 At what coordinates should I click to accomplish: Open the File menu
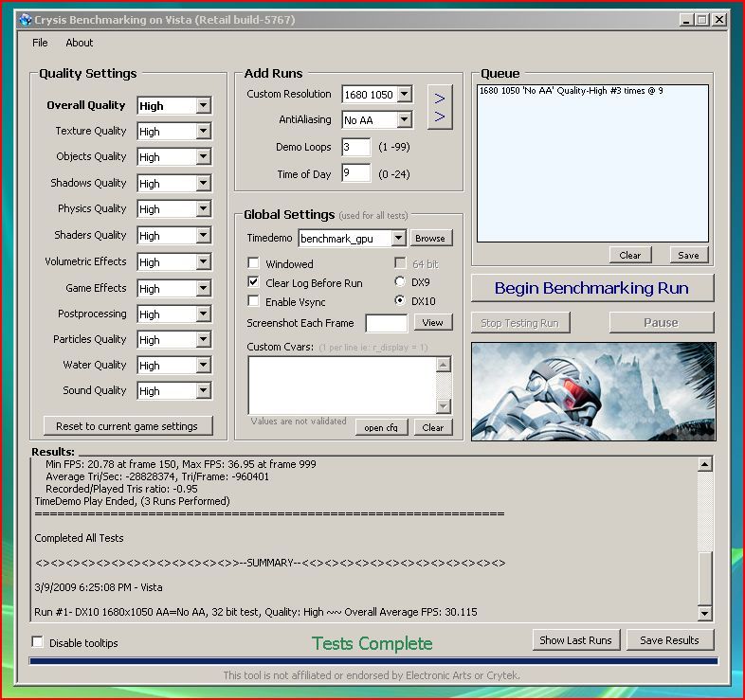(x=40, y=43)
